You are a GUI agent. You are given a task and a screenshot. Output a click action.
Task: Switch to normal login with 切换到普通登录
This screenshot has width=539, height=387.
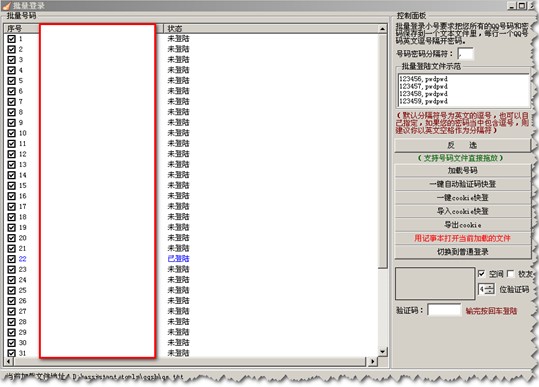[462, 252]
